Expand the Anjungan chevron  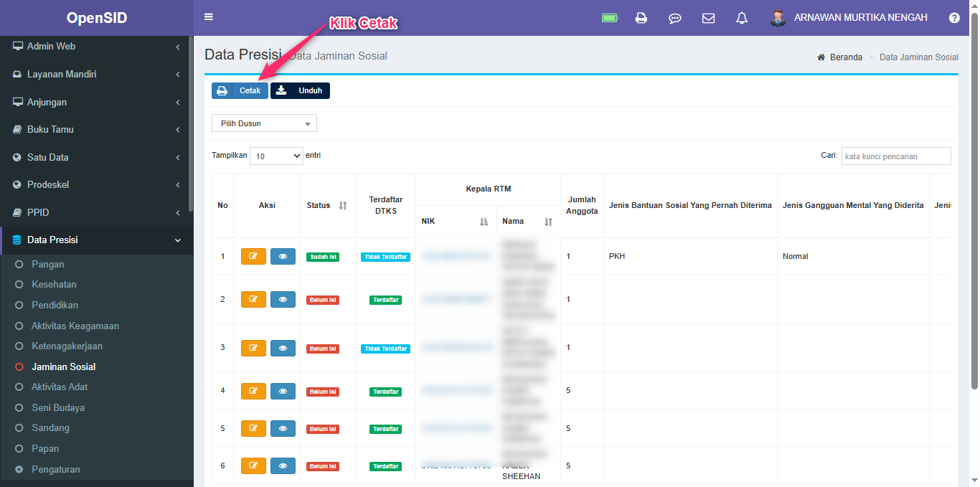pyautogui.click(x=178, y=103)
